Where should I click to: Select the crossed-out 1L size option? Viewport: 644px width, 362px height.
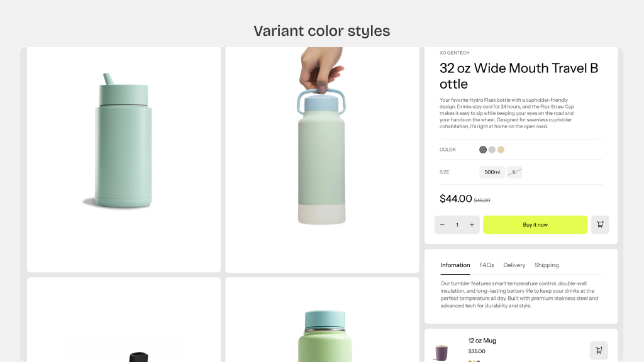514,172
